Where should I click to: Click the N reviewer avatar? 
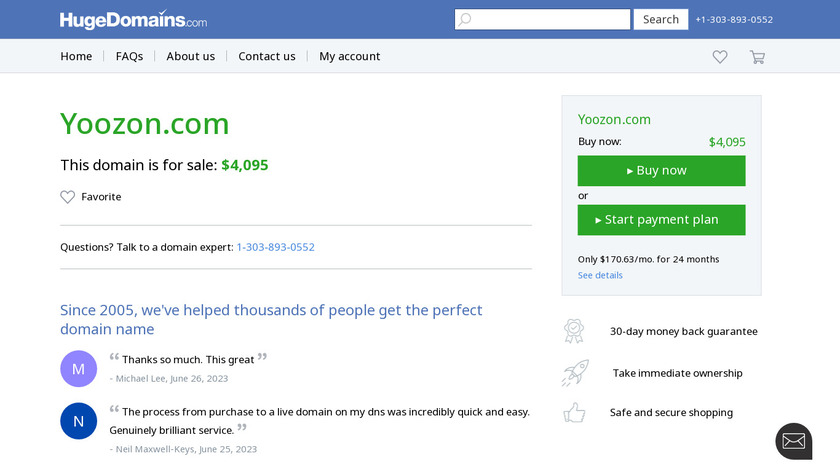click(79, 421)
